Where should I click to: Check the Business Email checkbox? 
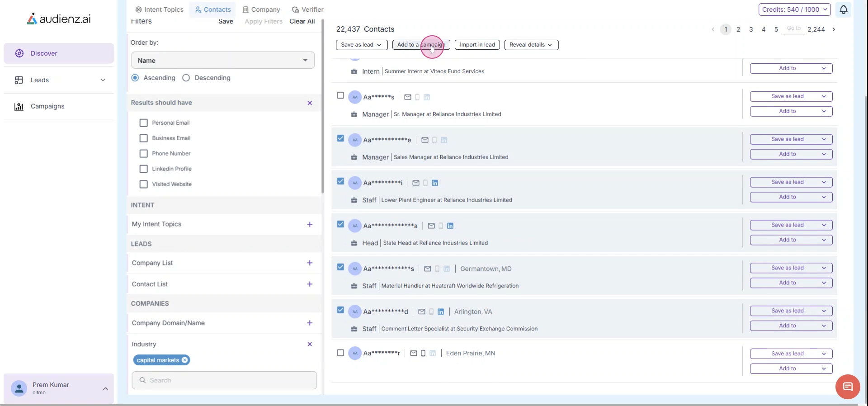point(144,138)
